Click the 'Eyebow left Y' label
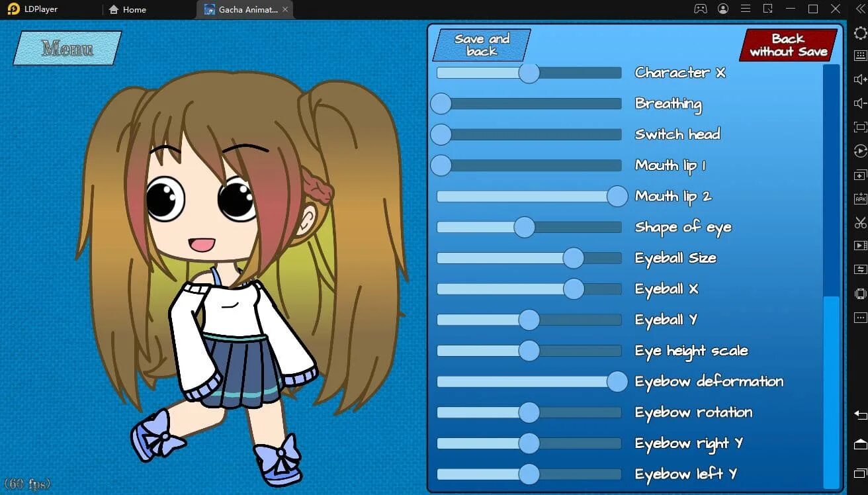This screenshot has height=495, width=868. [686, 474]
